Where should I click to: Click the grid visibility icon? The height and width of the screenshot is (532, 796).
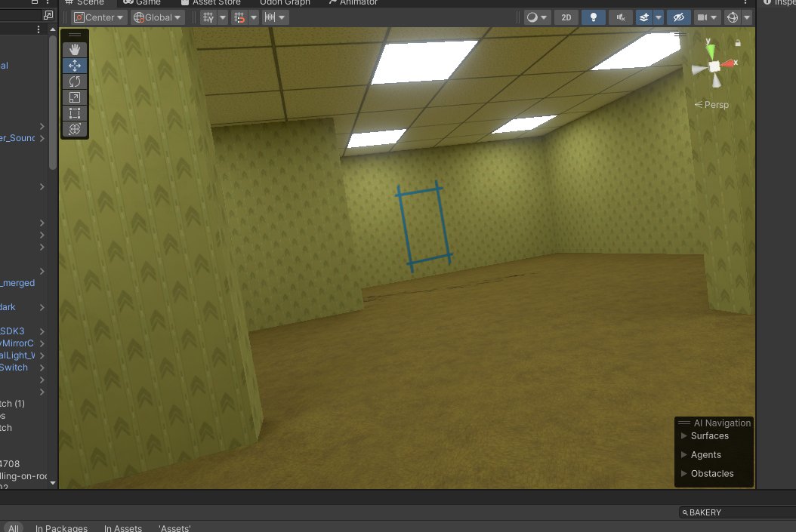[208, 18]
